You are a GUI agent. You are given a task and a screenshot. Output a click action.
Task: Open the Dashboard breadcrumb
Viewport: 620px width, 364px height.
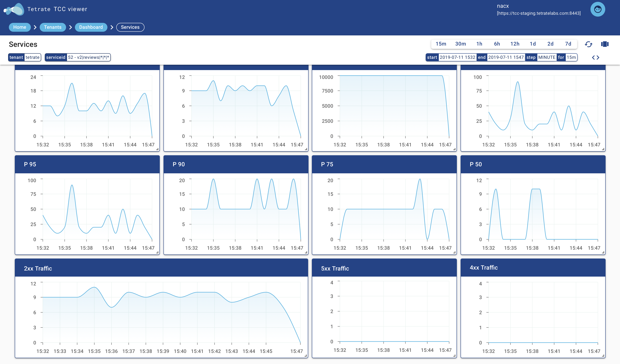[91, 27]
